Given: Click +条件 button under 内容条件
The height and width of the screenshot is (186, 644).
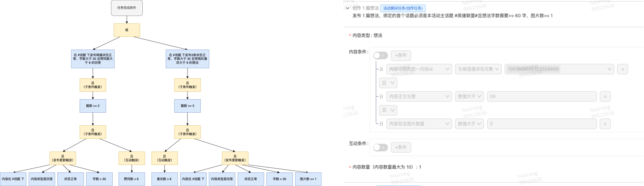Looking at the screenshot, I should coord(401,55).
